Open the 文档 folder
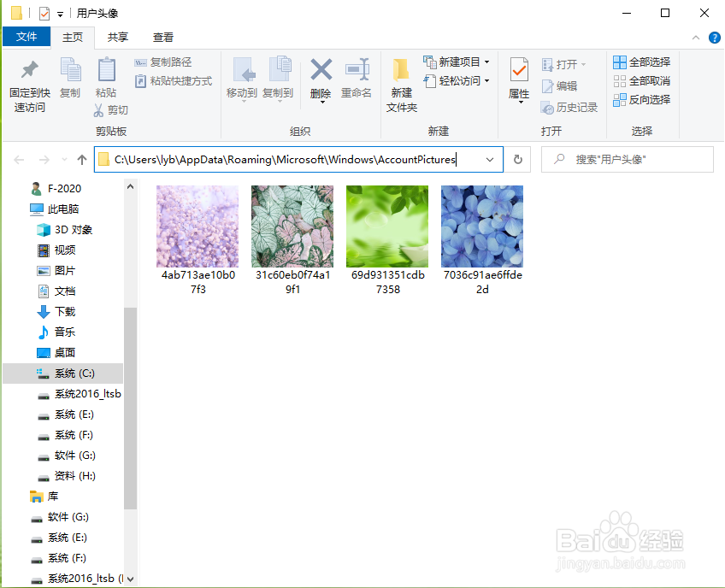725x588 pixels. tap(56, 291)
